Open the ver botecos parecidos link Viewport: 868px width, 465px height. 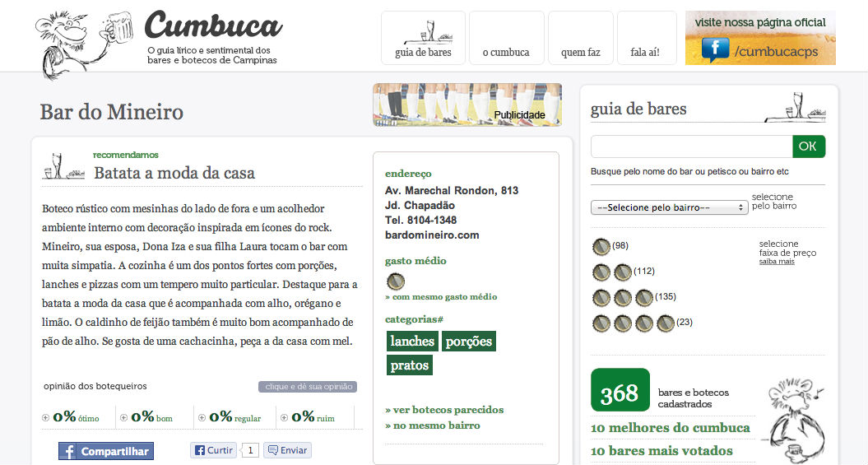[444, 410]
